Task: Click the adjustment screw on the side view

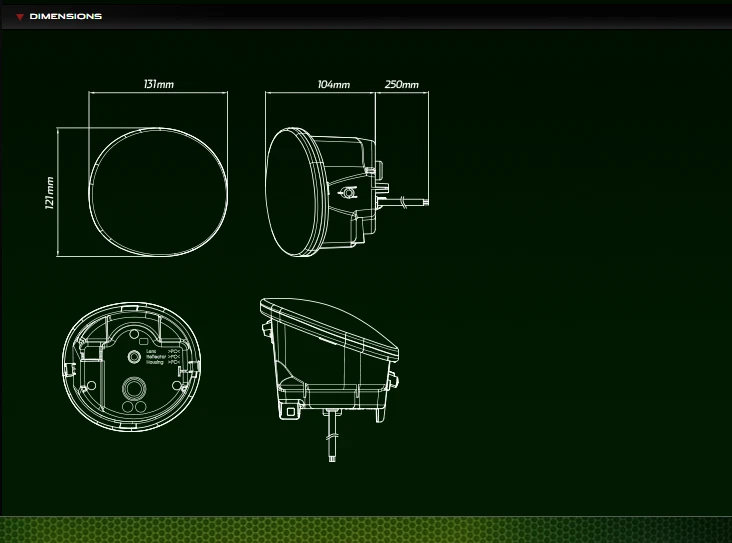Action: [349, 191]
